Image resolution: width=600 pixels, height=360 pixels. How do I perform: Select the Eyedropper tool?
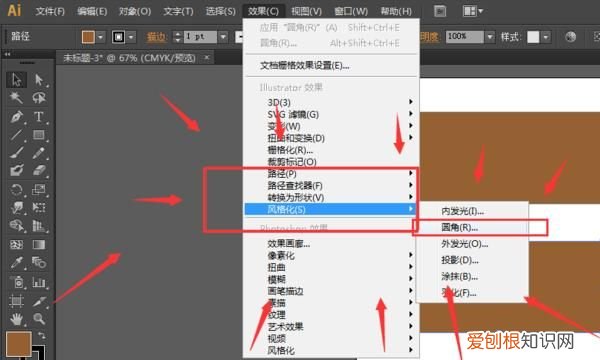click(16, 263)
